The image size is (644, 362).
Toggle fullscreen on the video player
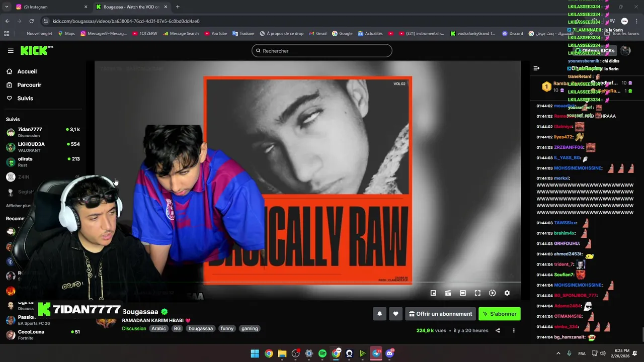pos(477,293)
